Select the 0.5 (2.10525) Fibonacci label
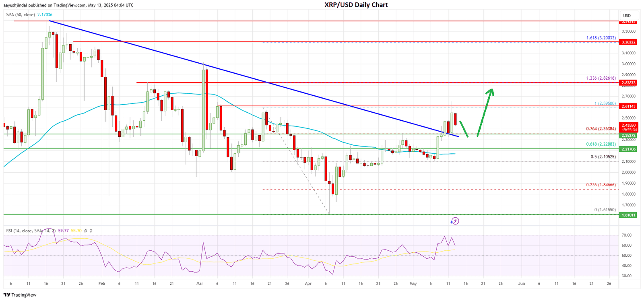 pyautogui.click(x=603, y=157)
